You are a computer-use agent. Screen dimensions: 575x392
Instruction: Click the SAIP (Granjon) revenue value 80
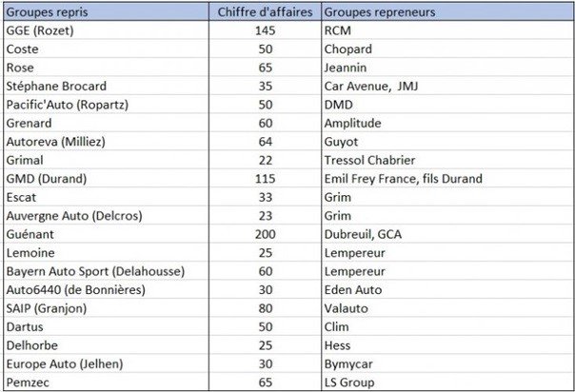click(x=266, y=308)
